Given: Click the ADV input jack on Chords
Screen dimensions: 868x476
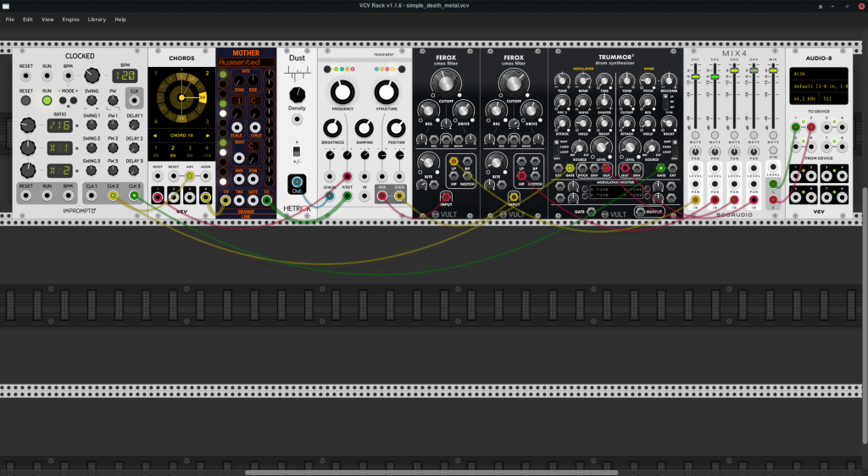Looking at the screenshot, I should tap(190, 176).
